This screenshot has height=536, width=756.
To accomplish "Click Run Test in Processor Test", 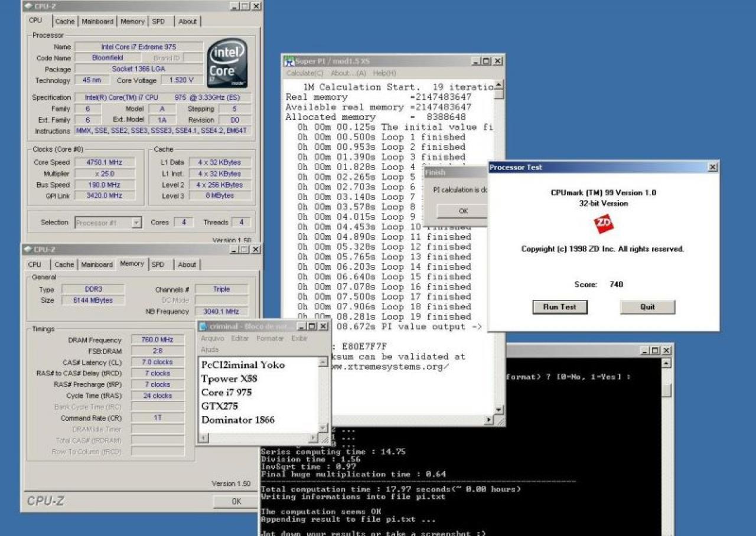I will pos(559,307).
